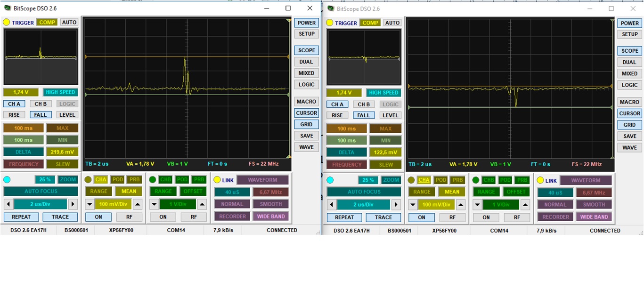The width and height of the screenshot is (644, 305).
Task: Open the 100 mV/Div range dropdown arrow, right window
Action: (x=412, y=205)
